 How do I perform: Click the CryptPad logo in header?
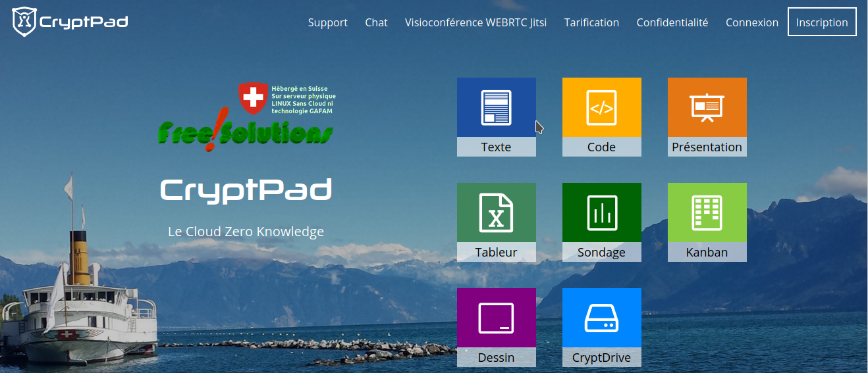70,22
